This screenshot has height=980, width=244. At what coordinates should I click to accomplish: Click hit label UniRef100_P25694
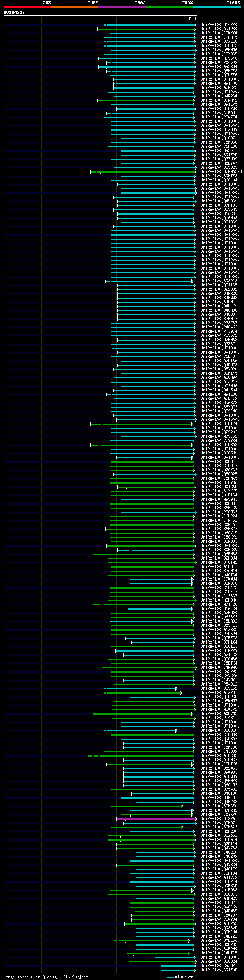(219, 634)
